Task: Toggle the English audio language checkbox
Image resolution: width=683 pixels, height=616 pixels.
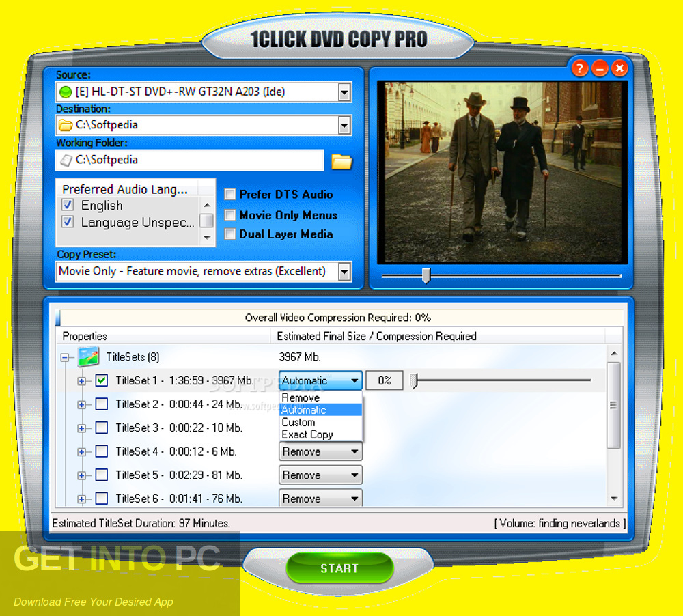Action: click(x=67, y=204)
